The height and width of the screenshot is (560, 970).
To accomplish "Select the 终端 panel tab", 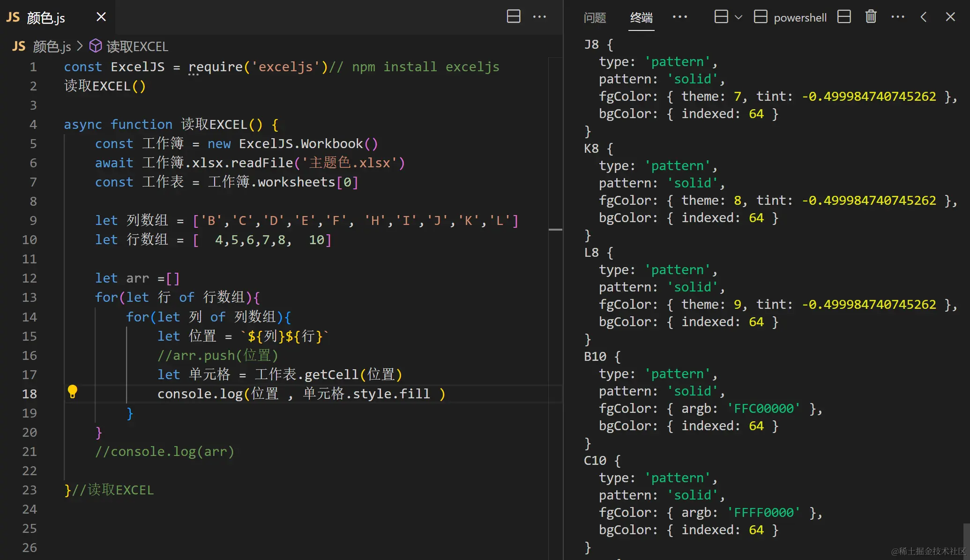I will click(x=641, y=18).
